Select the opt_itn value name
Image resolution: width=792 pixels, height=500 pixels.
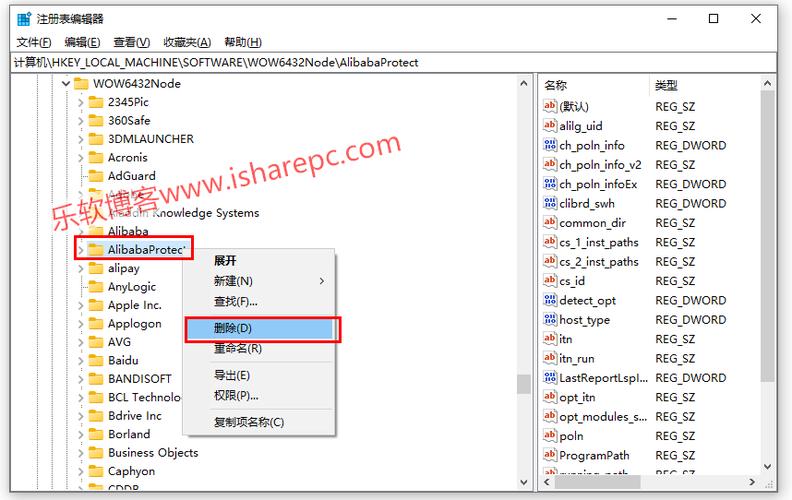[x=577, y=397]
